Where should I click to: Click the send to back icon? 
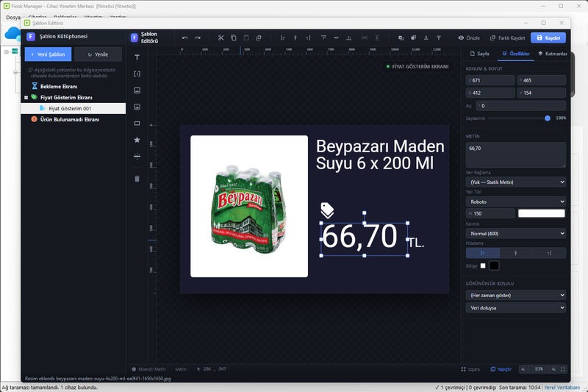(x=426, y=38)
